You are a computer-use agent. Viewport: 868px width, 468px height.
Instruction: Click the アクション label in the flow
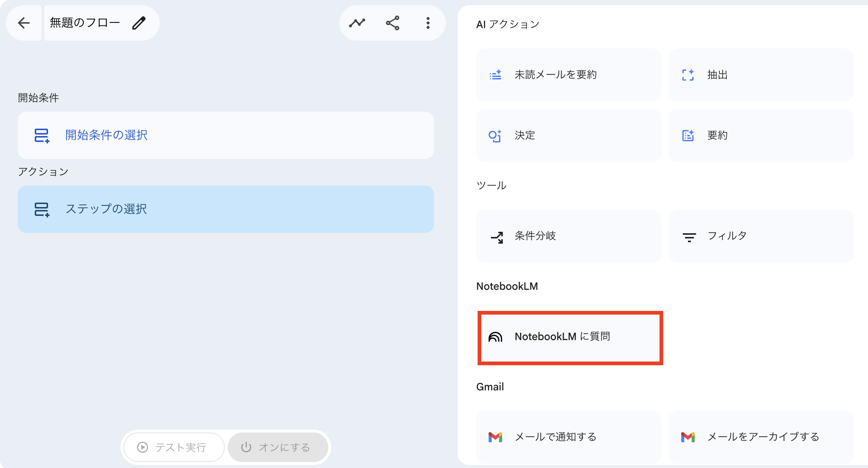click(x=43, y=172)
